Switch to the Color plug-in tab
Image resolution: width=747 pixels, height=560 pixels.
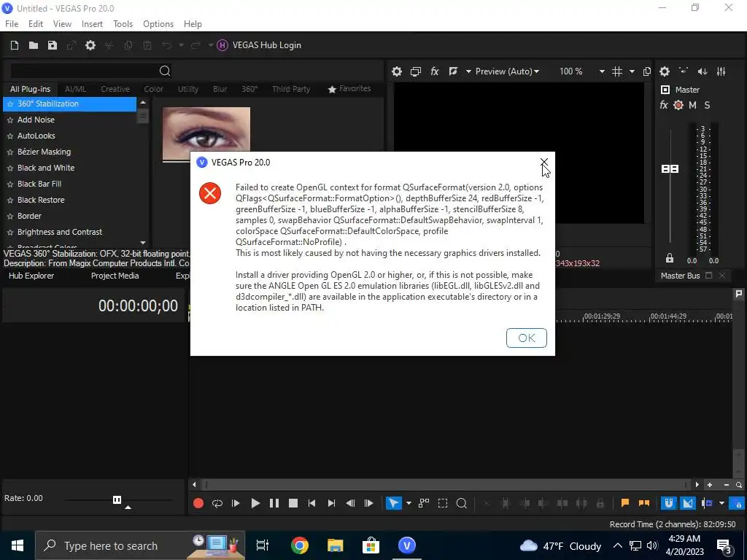pos(153,89)
